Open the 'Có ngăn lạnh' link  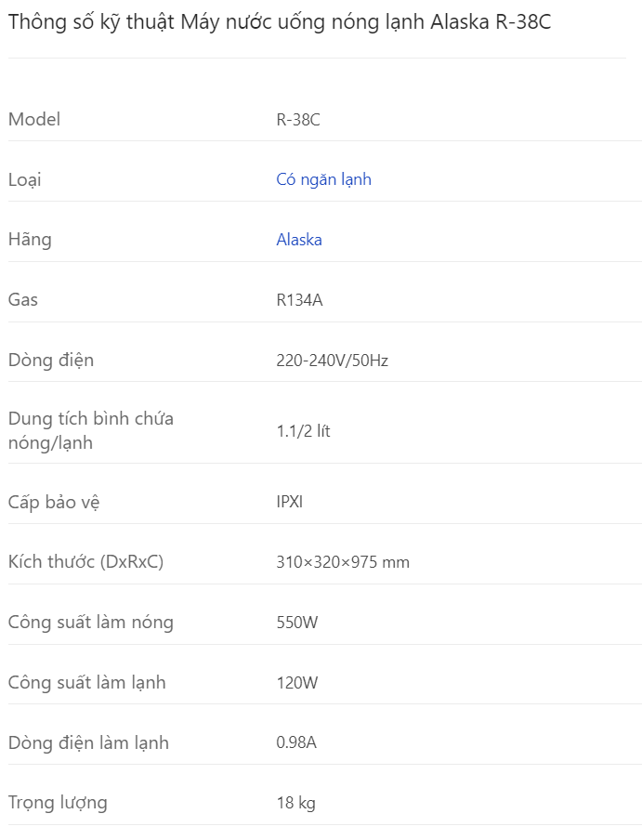[x=323, y=179]
